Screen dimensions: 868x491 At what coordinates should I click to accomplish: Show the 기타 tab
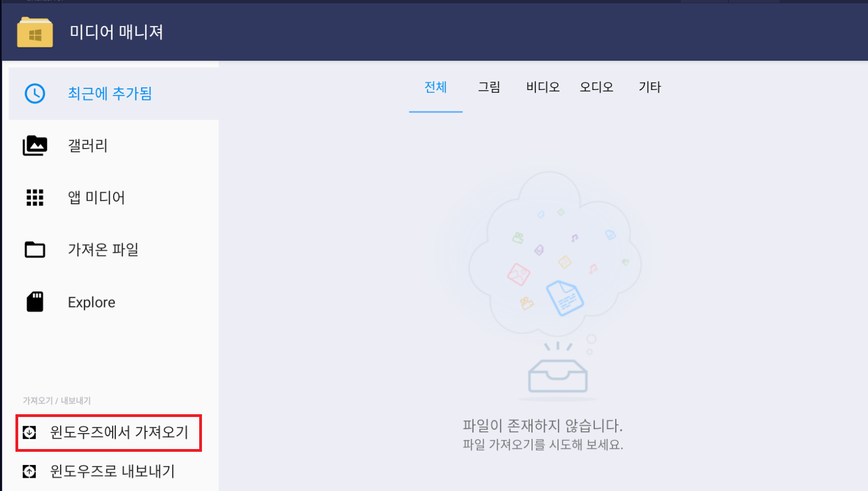pyautogui.click(x=649, y=87)
